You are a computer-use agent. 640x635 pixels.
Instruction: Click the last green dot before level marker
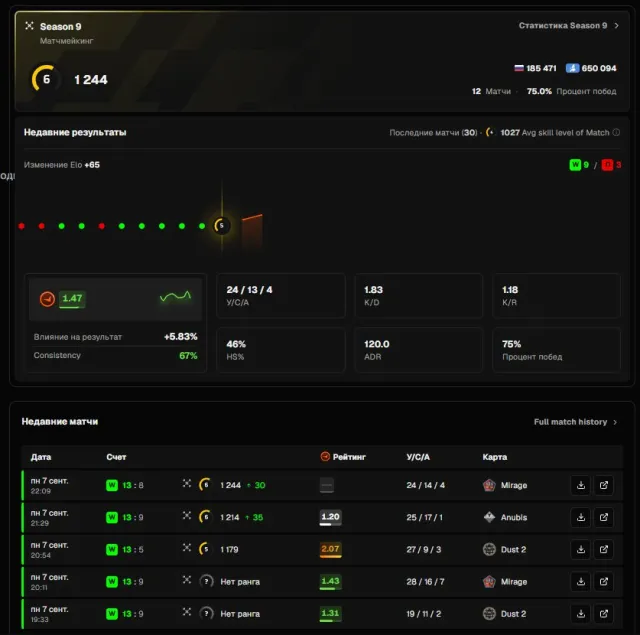point(202,226)
